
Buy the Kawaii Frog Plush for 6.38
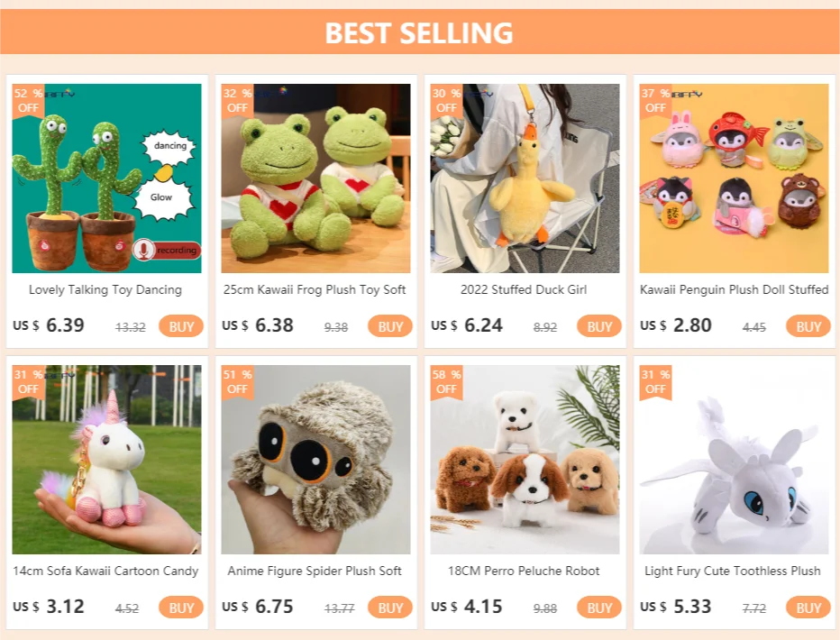pos(390,326)
